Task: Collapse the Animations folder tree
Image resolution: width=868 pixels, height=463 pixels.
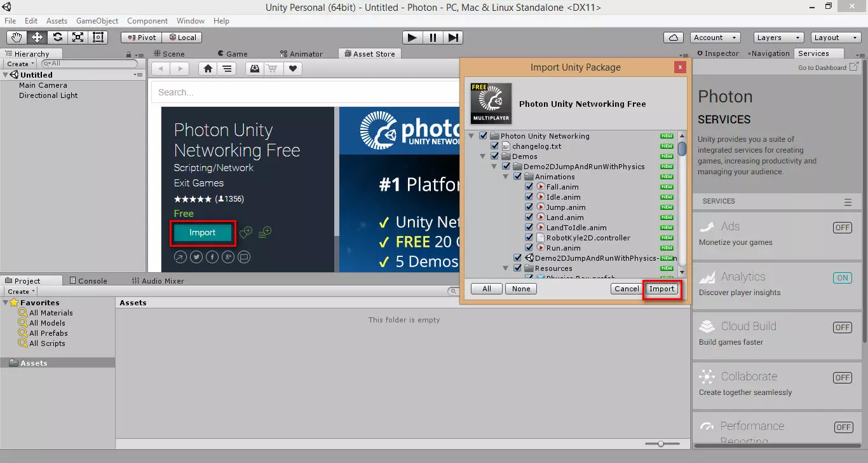Action: click(505, 176)
